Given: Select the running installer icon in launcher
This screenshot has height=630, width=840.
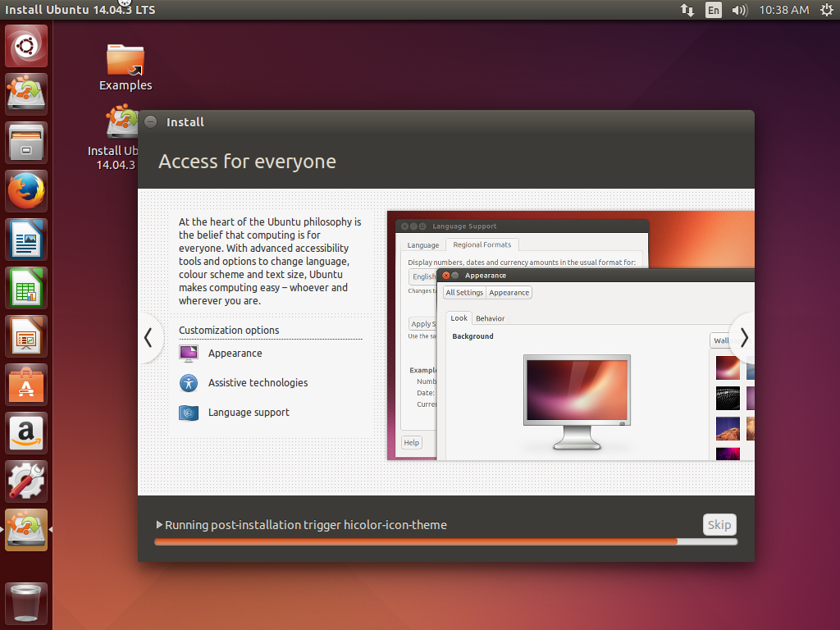Looking at the screenshot, I should tap(26, 530).
